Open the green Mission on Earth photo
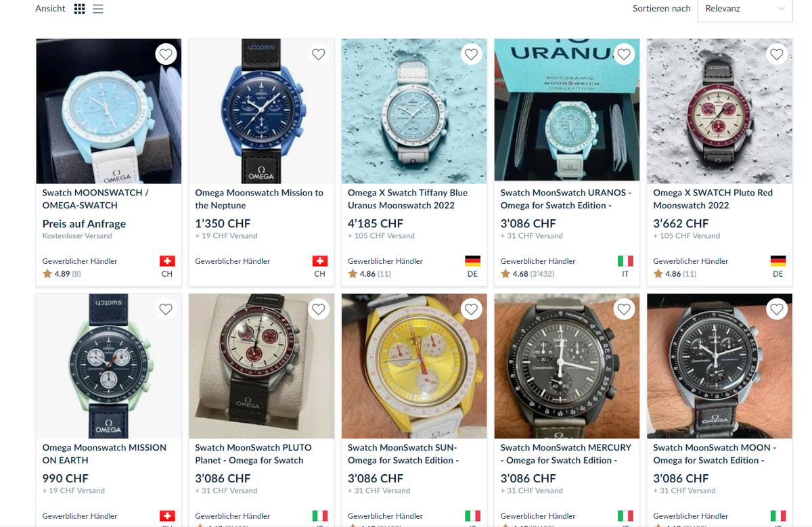Image resolution: width=812 pixels, height=527 pixels. [x=108, y=366]
